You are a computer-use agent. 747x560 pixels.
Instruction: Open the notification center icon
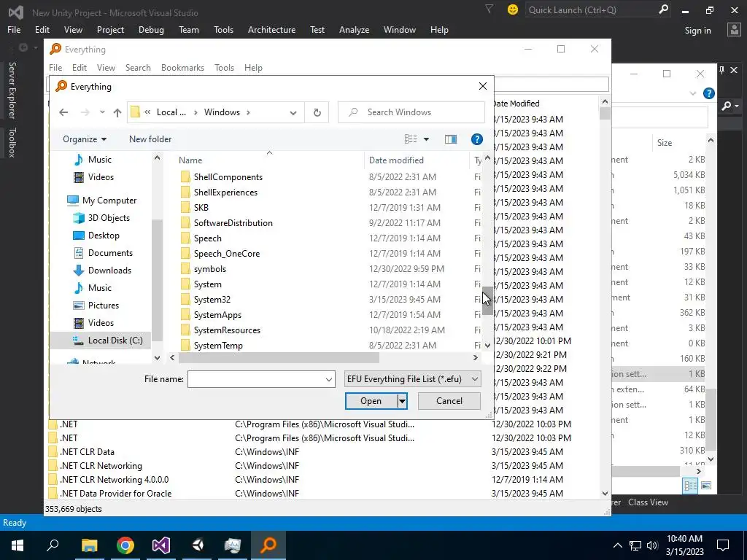pyautogui.click(x=723, y=545)
